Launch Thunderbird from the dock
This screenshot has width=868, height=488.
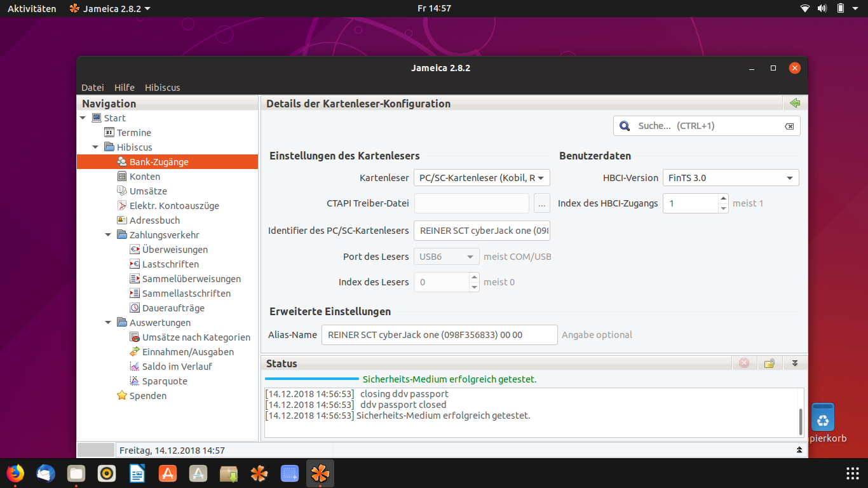tap(45, 473)
